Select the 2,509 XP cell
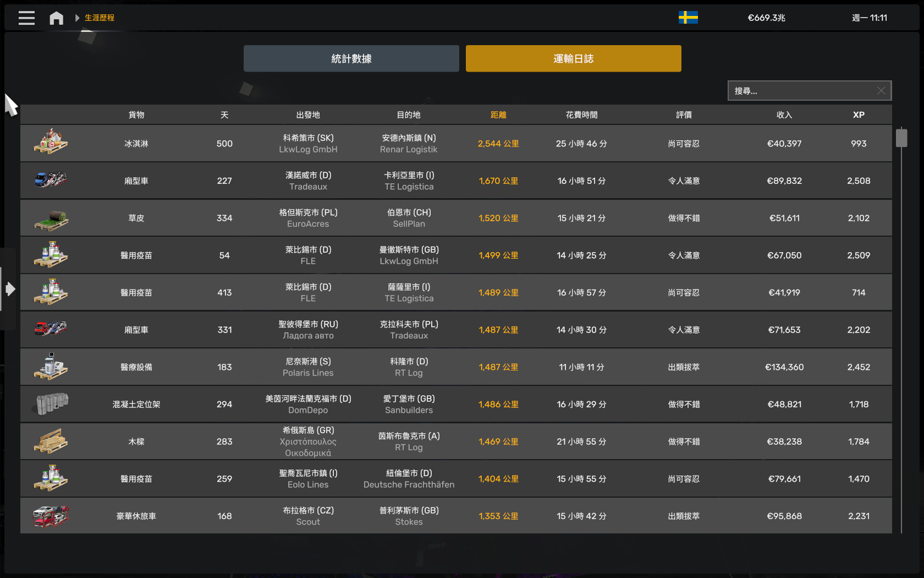This screenshot has height=578, width=924. (859, 255)
